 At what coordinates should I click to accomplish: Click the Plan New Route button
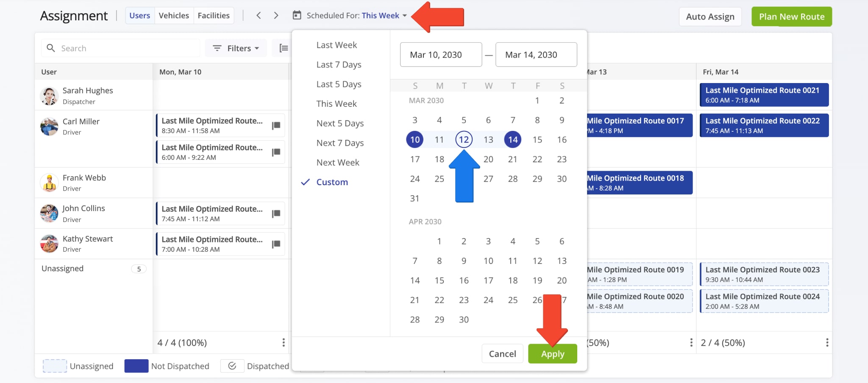(x=791, y=17)
